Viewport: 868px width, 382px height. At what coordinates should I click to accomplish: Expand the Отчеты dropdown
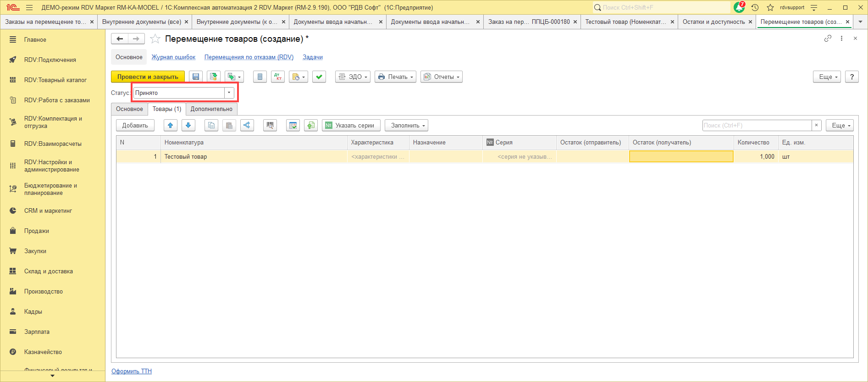pos(442,77)
